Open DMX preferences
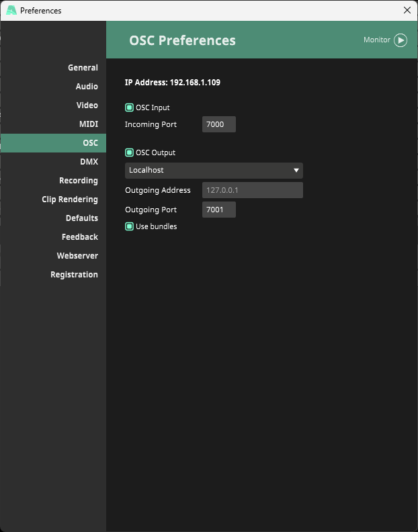 click(x=53, y=162)
